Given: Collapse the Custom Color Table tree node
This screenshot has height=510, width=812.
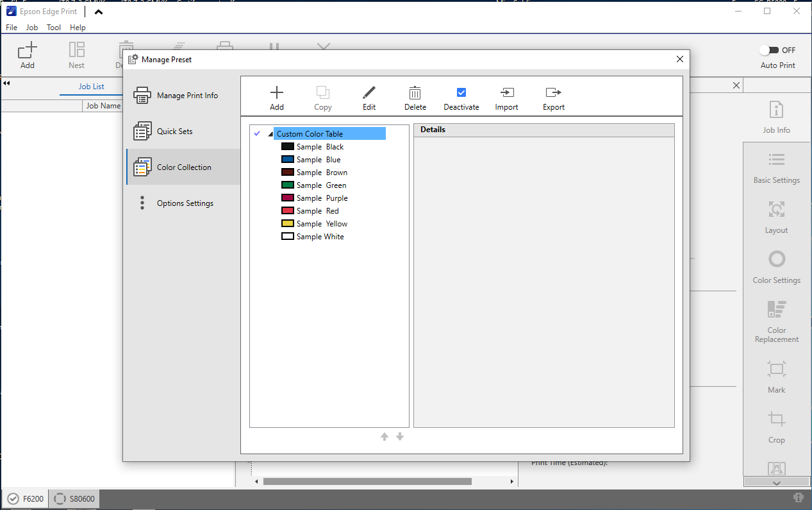Looking at the screenshot, I should (270, 134).
